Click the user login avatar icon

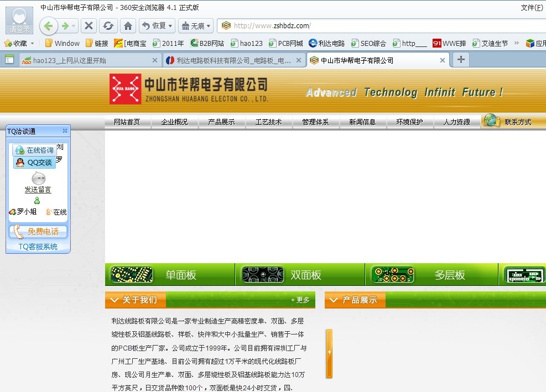19,20
